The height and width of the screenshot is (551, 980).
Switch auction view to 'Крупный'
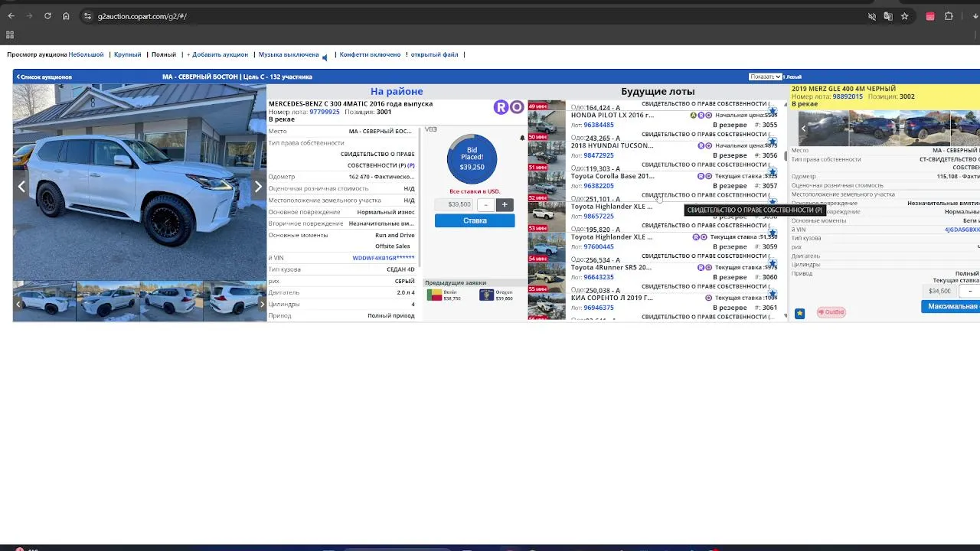click(128, 55)
